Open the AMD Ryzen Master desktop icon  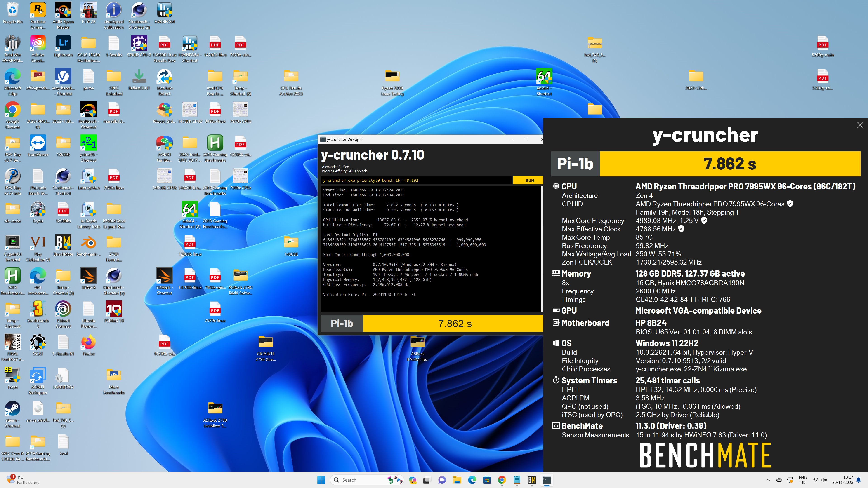click(x=63, y=16)
